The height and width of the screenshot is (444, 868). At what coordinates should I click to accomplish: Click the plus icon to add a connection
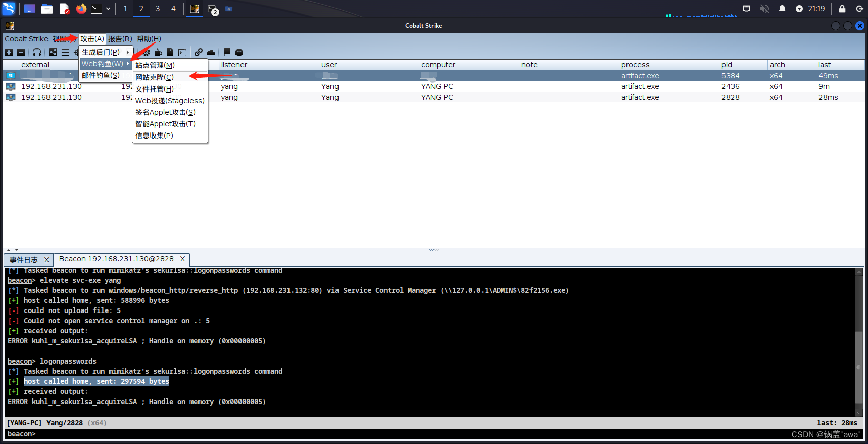click(9, 52)
